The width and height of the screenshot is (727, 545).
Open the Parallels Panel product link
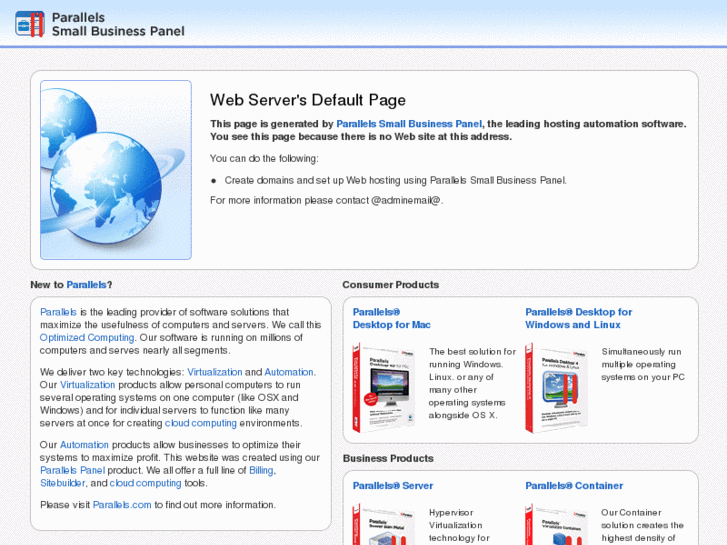[x=72, y=470]
